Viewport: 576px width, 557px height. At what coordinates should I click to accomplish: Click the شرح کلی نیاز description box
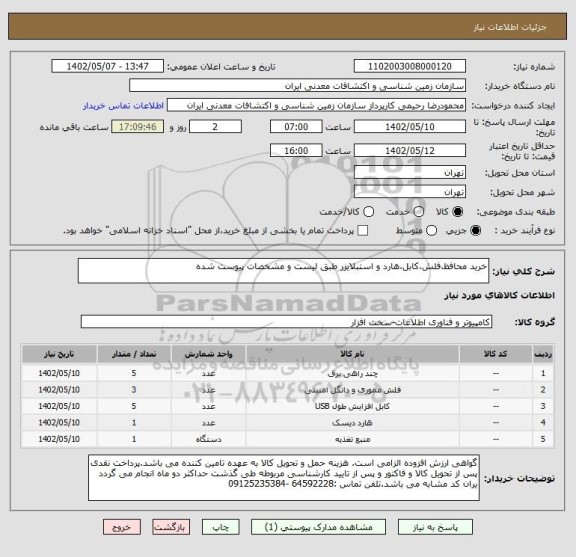(283, 271)
